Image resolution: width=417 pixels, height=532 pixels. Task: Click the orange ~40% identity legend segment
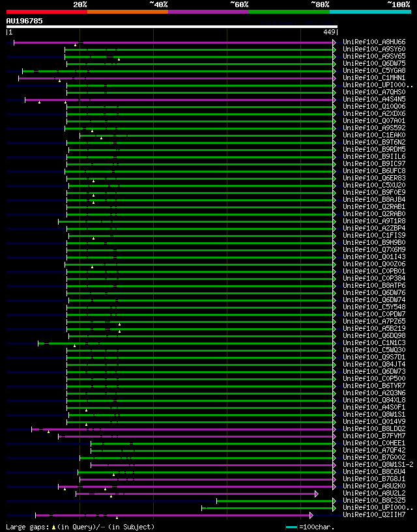[x=128, y=12]
